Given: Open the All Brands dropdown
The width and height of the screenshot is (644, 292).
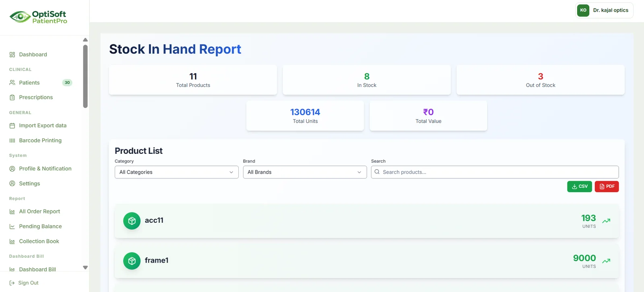Looking at the screenshot, I should (x=305, y=172).
